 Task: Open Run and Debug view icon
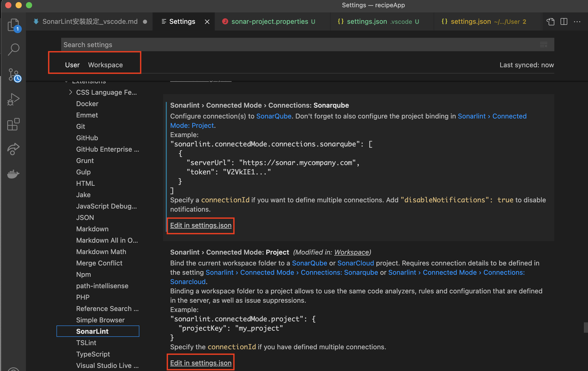pyautogui.click(x=13, y=99)
